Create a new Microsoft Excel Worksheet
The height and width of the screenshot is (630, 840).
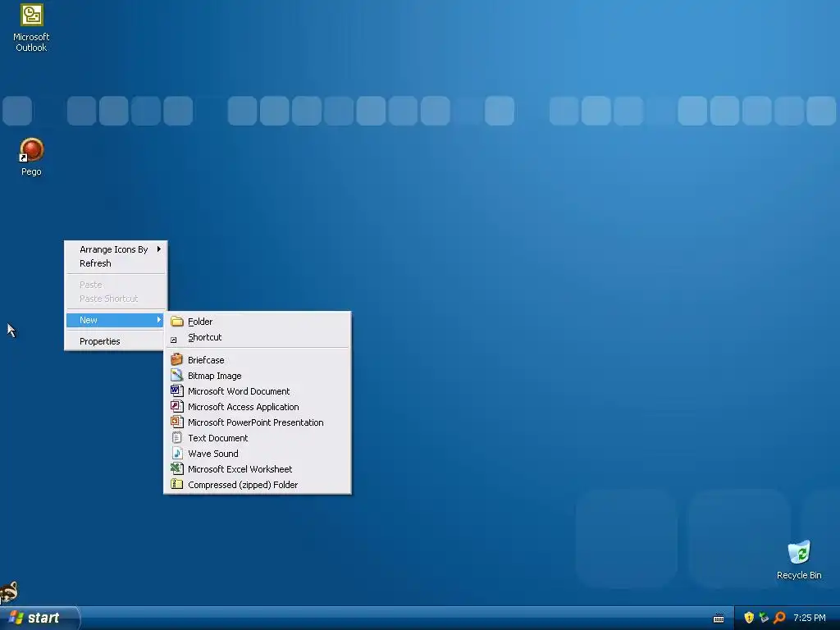coord(257,468)
